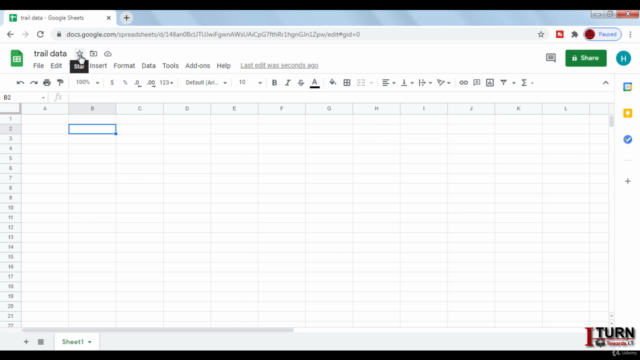This screenshot has height=360, width=640.
Task: Open Sheet1 tab dropdown arrow
Action: point(89,342)
